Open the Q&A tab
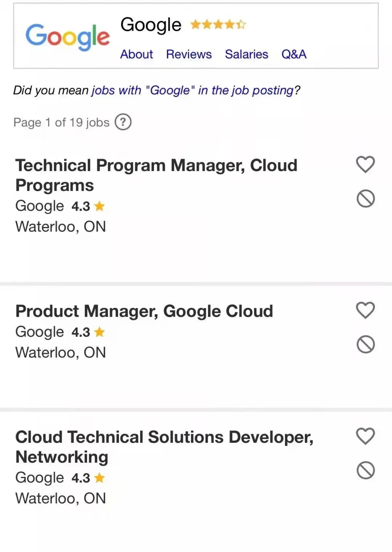 (x=294, y=54)
